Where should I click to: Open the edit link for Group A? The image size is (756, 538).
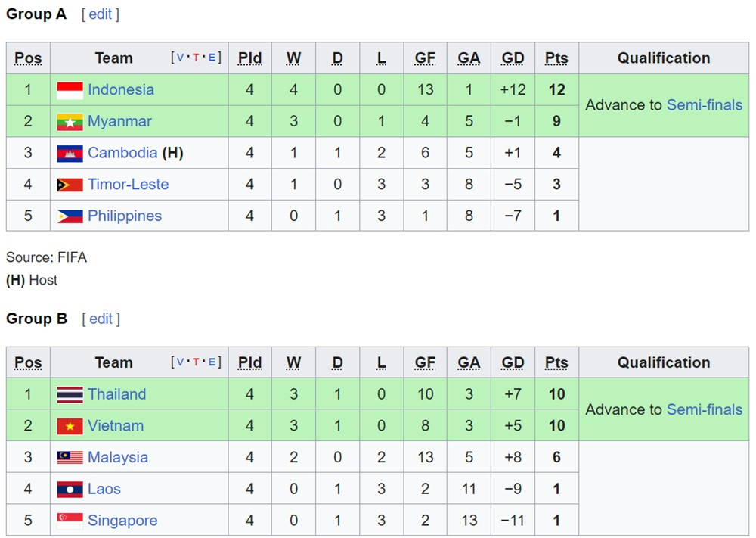pyautogui.click(x=101, y=14)
